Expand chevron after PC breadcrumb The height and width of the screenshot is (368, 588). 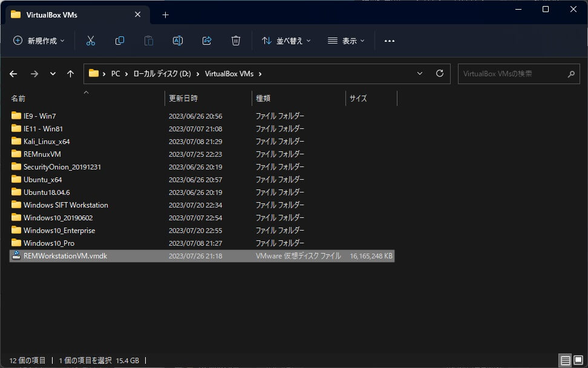(126, 74)
